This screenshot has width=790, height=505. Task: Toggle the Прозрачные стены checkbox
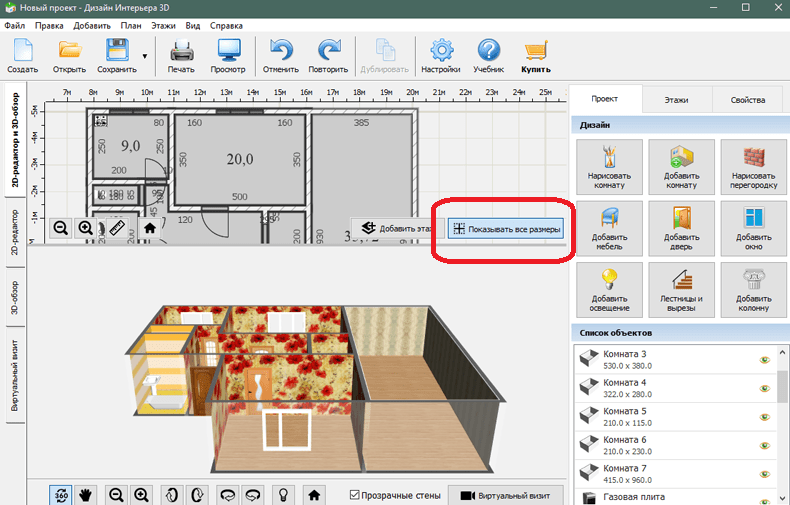355,495
